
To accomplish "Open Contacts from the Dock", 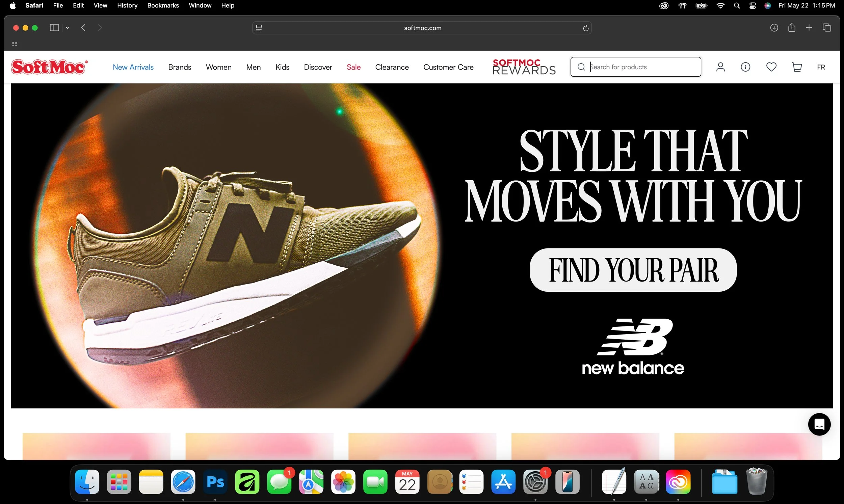I will click(440, 482).
